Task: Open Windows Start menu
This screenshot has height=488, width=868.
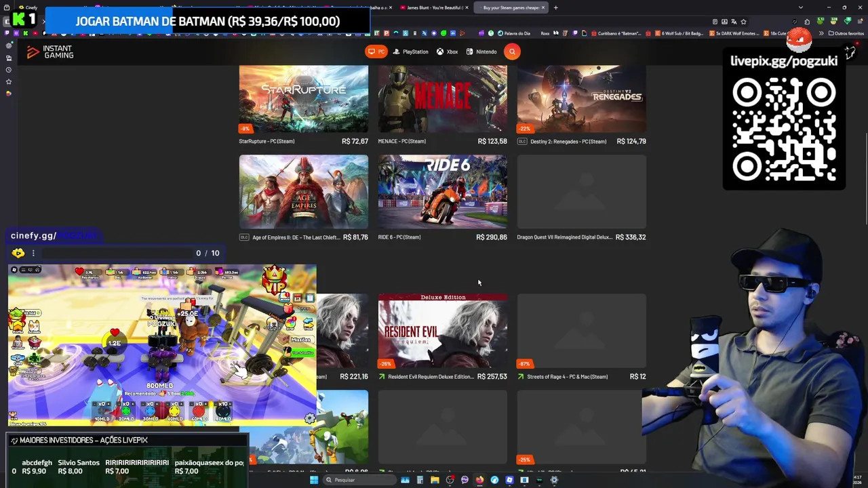Action: click(x=314, y=480)
